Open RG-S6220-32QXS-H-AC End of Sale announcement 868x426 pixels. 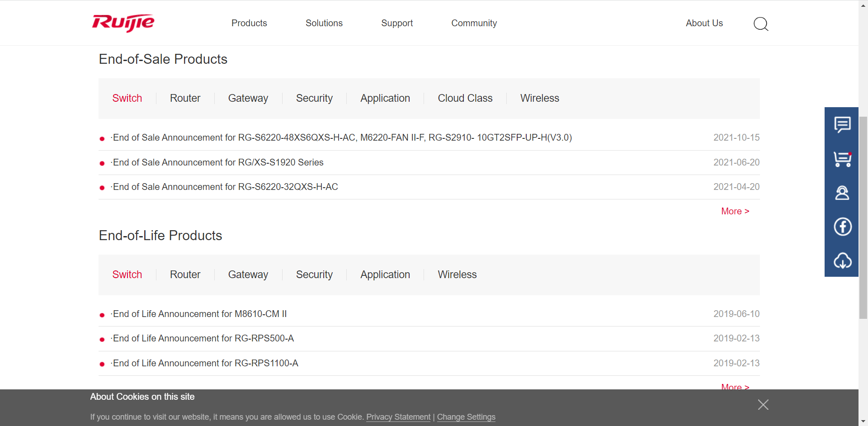(x=225, y=187)
